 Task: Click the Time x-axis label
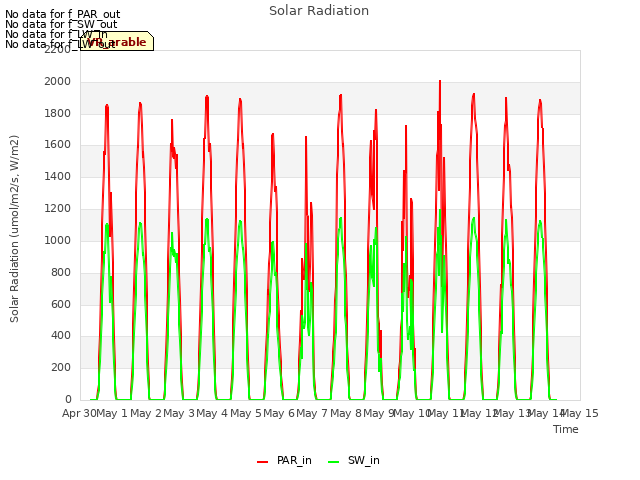[566, 429]
